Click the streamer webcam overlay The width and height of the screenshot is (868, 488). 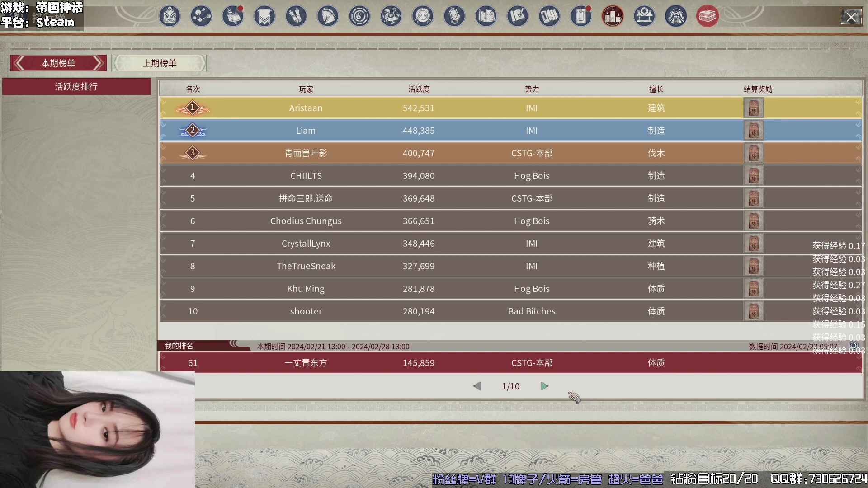tap(97, 430)
